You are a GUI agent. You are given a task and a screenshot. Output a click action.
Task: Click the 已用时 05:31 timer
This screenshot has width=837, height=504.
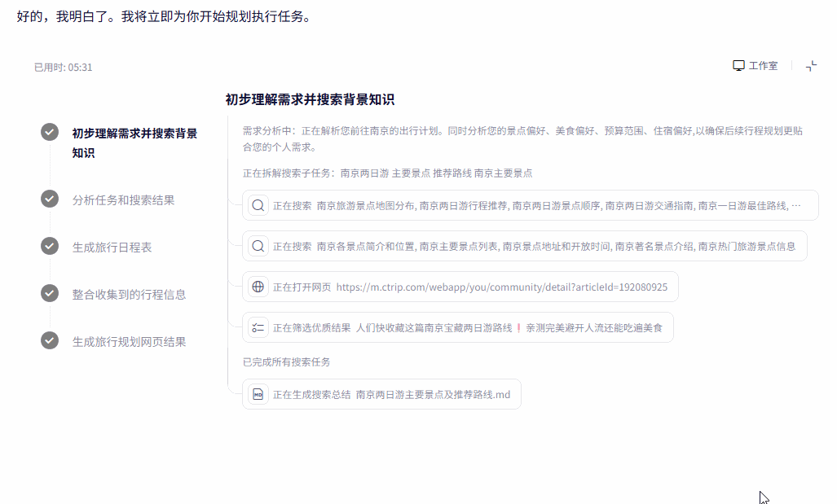pyautogui.click(x=63, y=67)
